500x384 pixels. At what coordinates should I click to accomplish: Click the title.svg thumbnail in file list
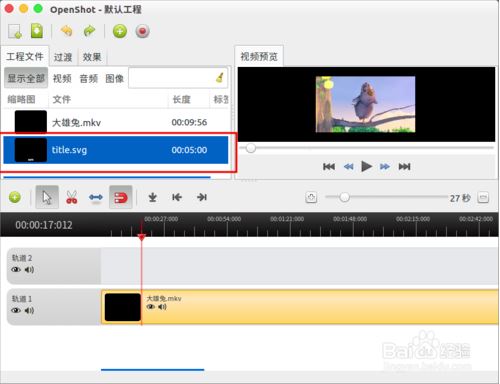31,150
